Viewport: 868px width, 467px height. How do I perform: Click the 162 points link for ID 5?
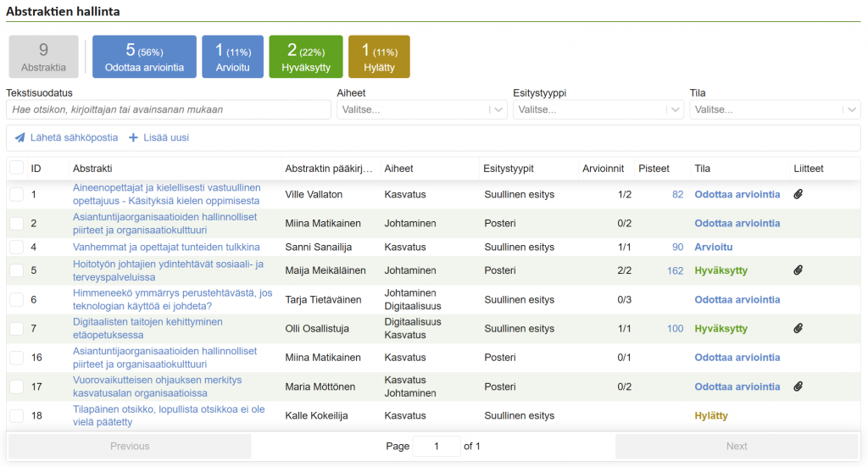675,270
